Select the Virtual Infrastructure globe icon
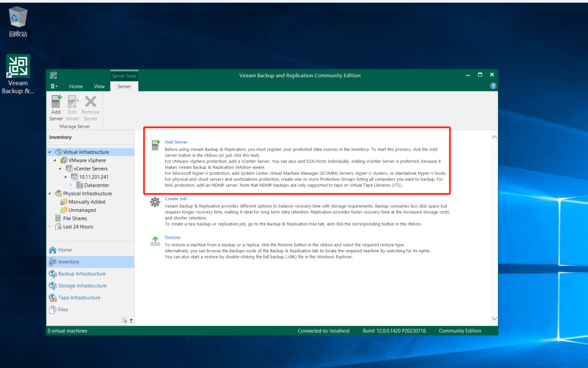Image resolution: width=588 pixels, height=368 pixels. click(x=58, y=152)
